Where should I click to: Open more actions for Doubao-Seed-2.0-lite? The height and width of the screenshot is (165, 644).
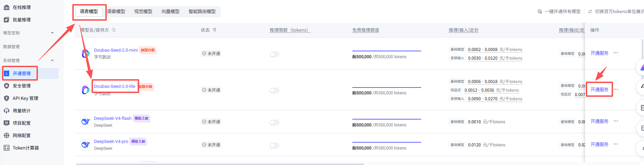(616, 90)
